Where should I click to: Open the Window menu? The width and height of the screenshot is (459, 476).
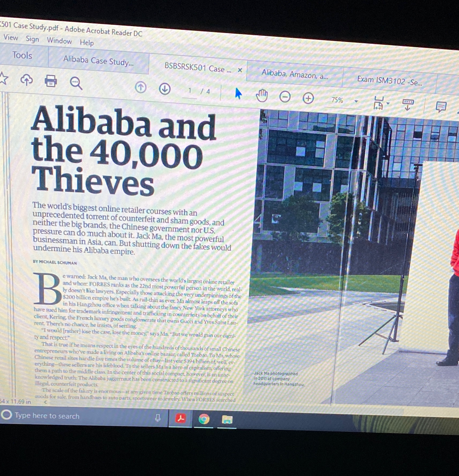(x=59, y=41)
